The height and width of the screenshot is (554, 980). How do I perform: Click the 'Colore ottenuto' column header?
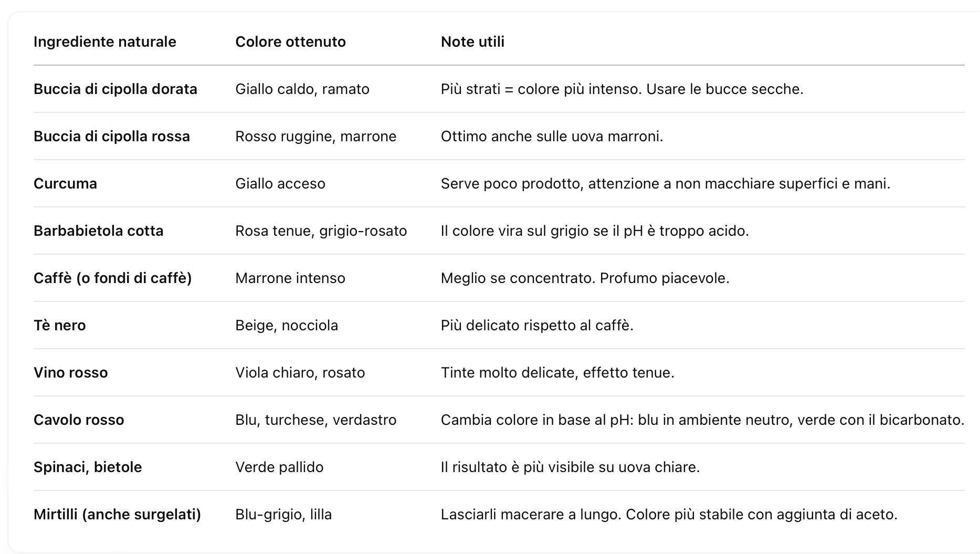click(x=290, y=42)
